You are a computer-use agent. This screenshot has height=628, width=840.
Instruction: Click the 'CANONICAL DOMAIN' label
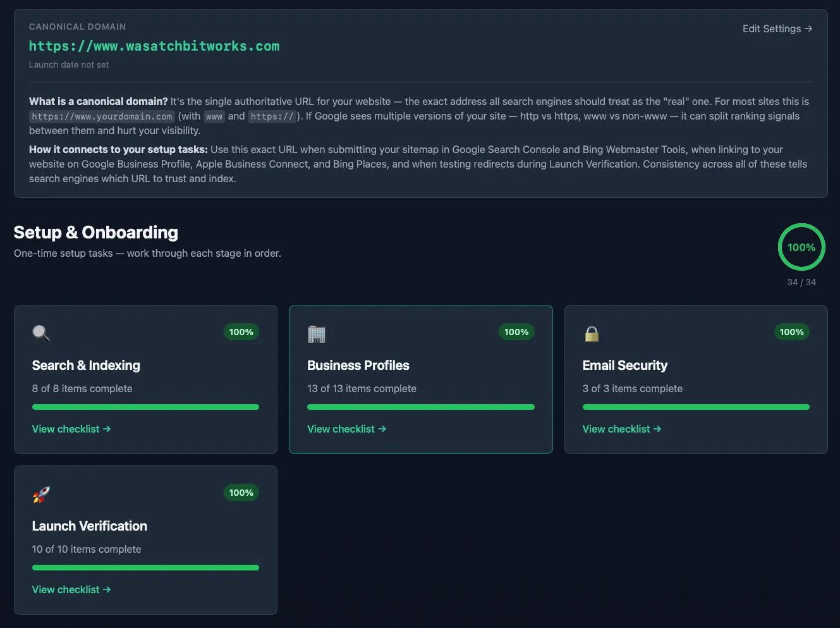point(78,27)
